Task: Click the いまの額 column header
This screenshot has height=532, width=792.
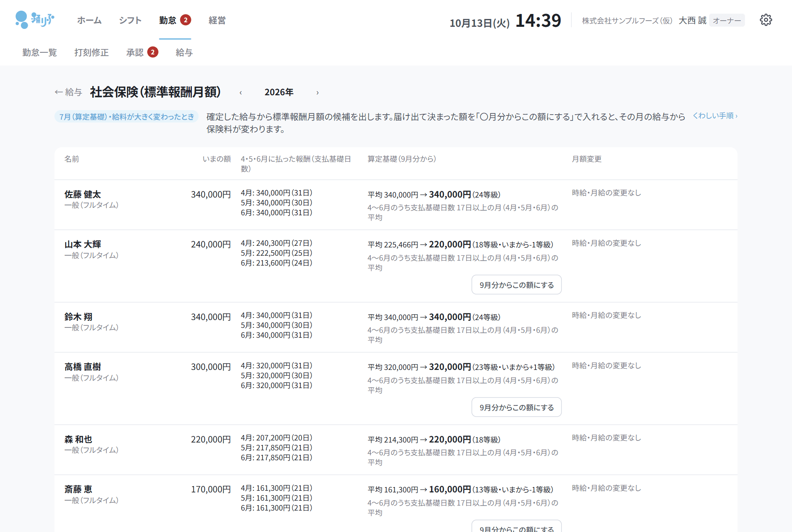Action: tap(217, 159)
